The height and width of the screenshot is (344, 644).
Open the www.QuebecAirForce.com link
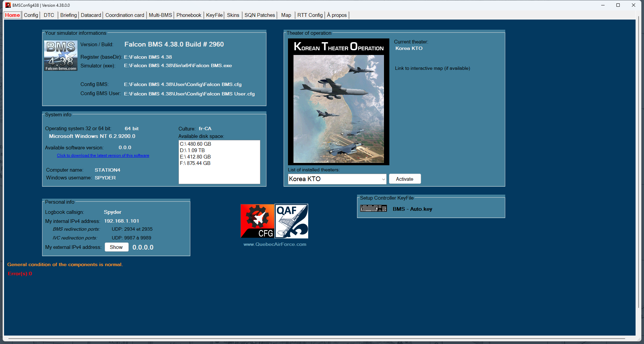(x=275, y=244)
